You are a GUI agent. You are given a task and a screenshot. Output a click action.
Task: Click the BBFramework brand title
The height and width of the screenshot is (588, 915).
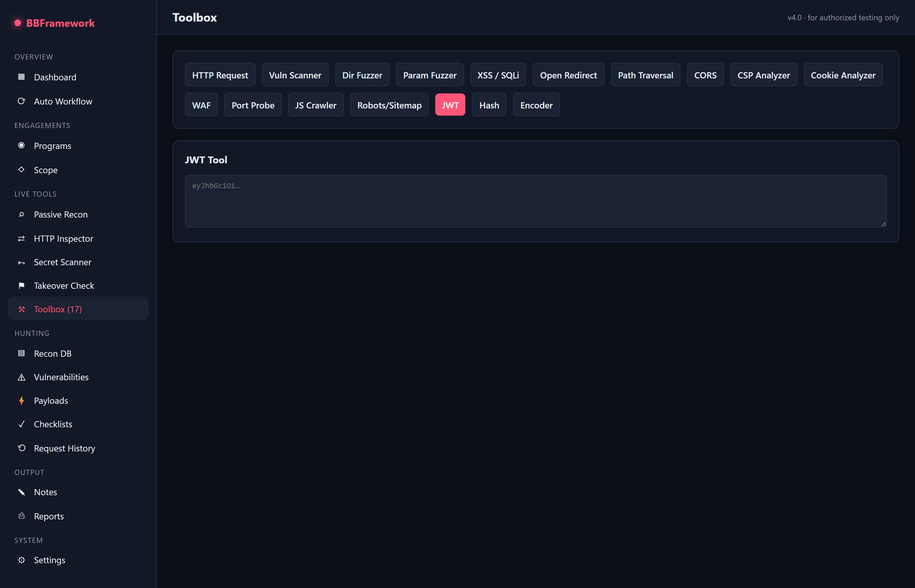pyautogui.click(x=60, y=23)
